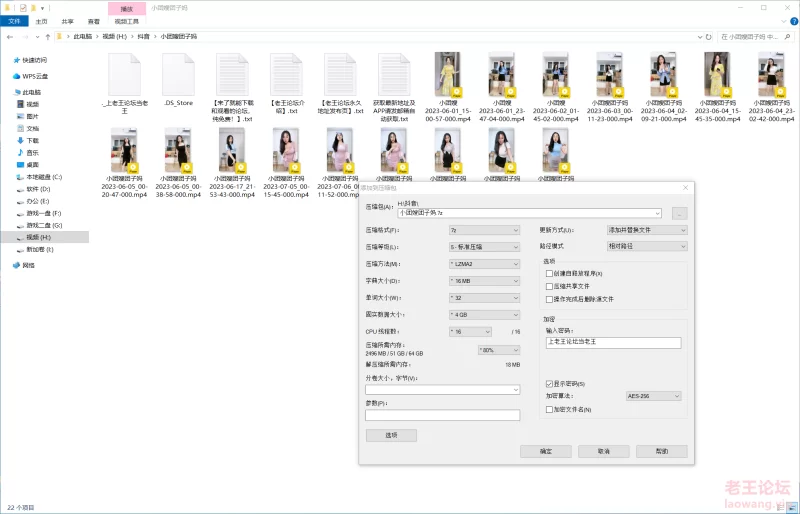Open the 加密算法 AES-256 dropdown
The width and height of the screenshot is (800, 514).
(653, 396)
